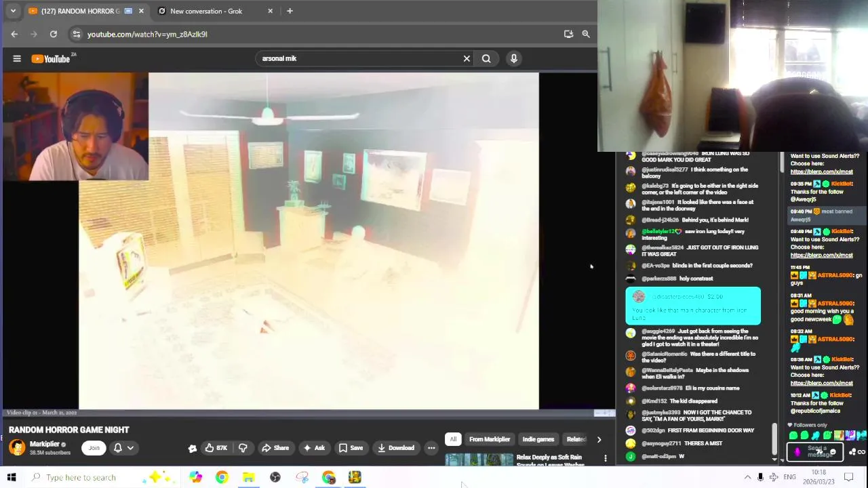Select 'From Markiplier' filter chip
Viewport: 868px width, 488px height.
[489, 439]
